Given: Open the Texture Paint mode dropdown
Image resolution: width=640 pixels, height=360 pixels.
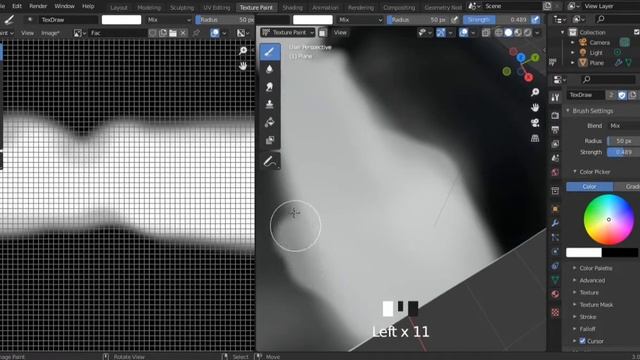Looking at the screenshot, I should click(288, 32).
